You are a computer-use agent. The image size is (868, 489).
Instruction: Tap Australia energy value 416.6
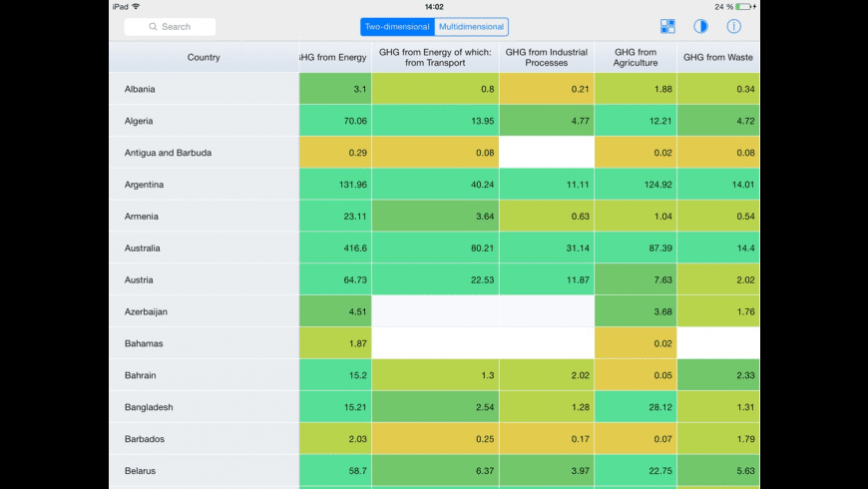pyautogui.click(x=335, y=248)
